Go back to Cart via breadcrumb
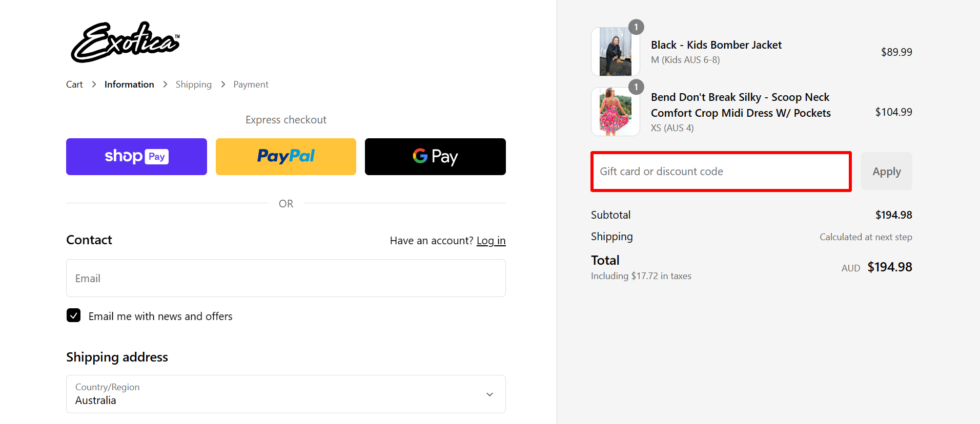Screen dimensions: 980x424 point(74,84)
